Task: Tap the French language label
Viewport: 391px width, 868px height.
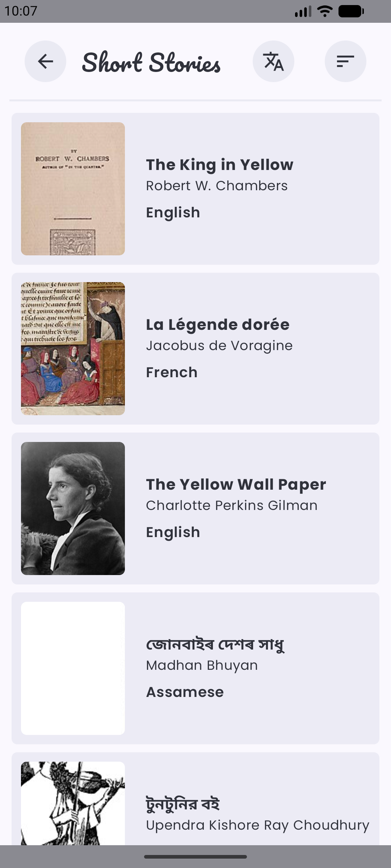Action: pos(172,372)
